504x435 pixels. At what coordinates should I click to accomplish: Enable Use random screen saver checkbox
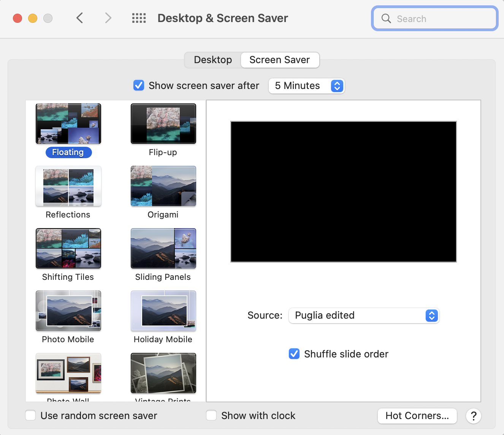(30, 415)
